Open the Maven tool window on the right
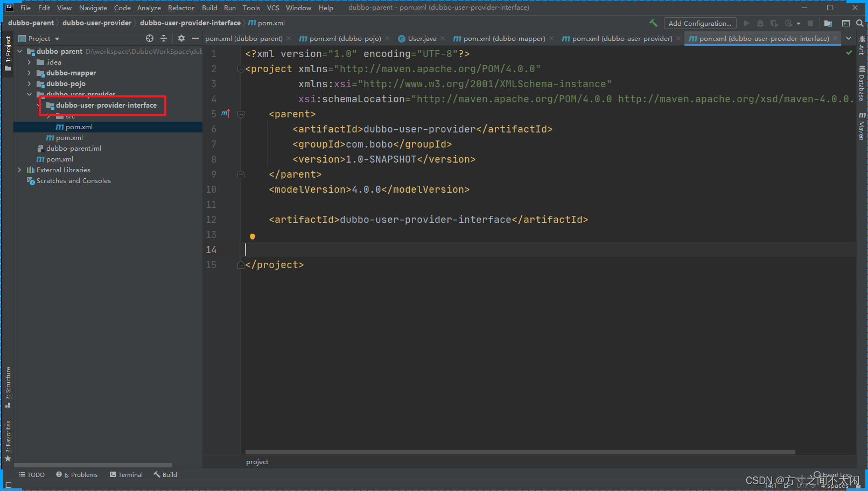 [x=862, y=125]
